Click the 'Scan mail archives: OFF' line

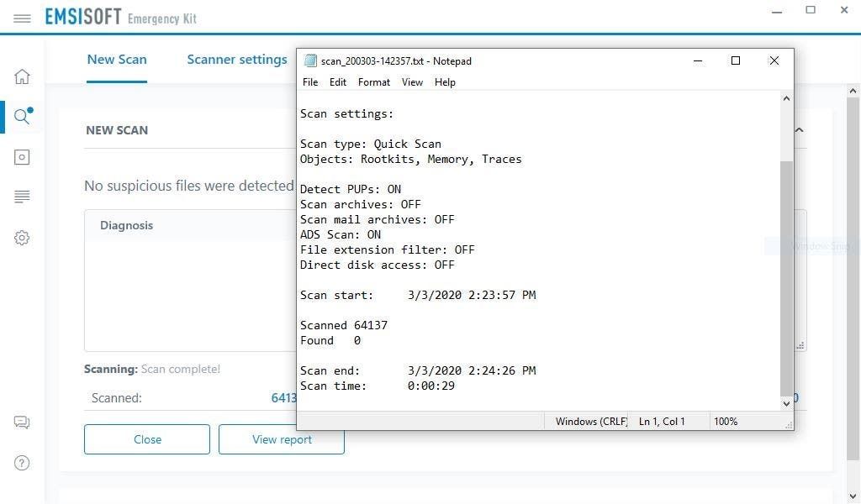click(x=378, y=220)
